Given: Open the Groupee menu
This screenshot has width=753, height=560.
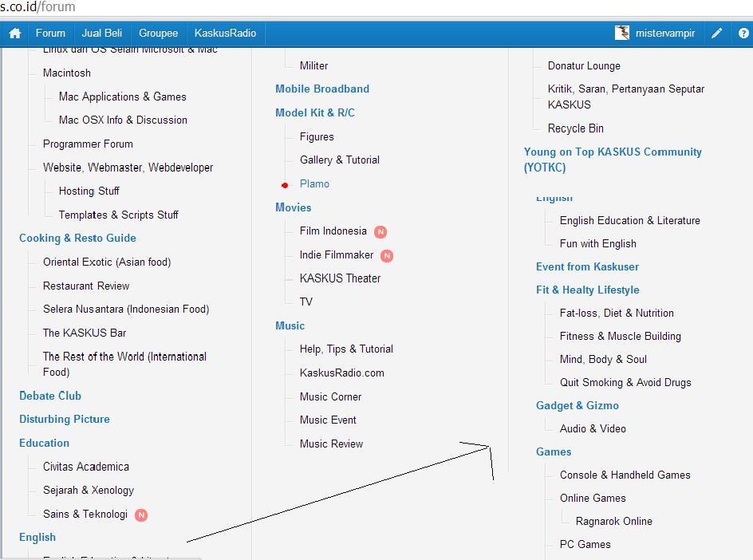Looking at the screenshot, I should [159, 34].
